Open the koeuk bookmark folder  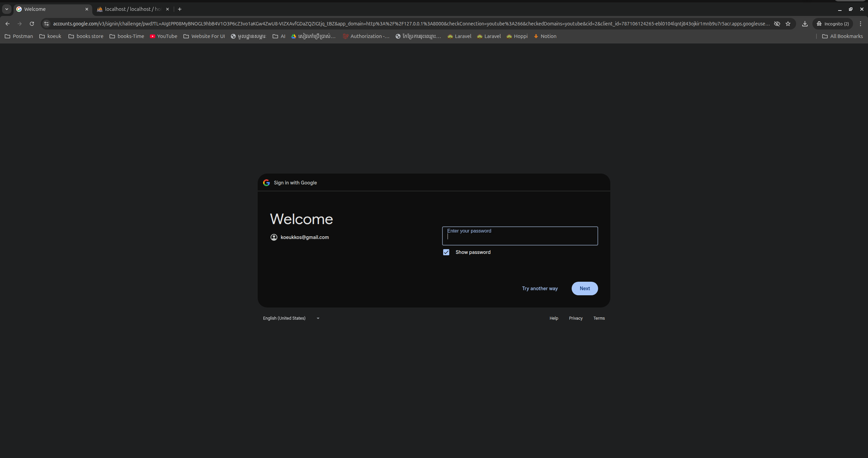51,36
